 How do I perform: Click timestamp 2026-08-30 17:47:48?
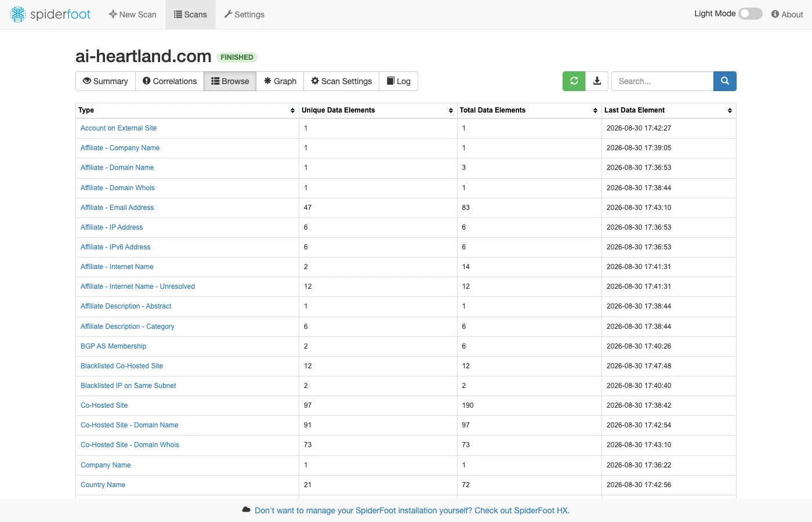click(x=639, y=366)
